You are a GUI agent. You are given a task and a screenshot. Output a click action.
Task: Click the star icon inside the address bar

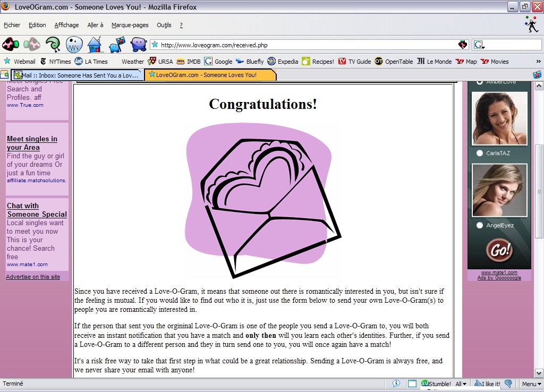(155, 45)
